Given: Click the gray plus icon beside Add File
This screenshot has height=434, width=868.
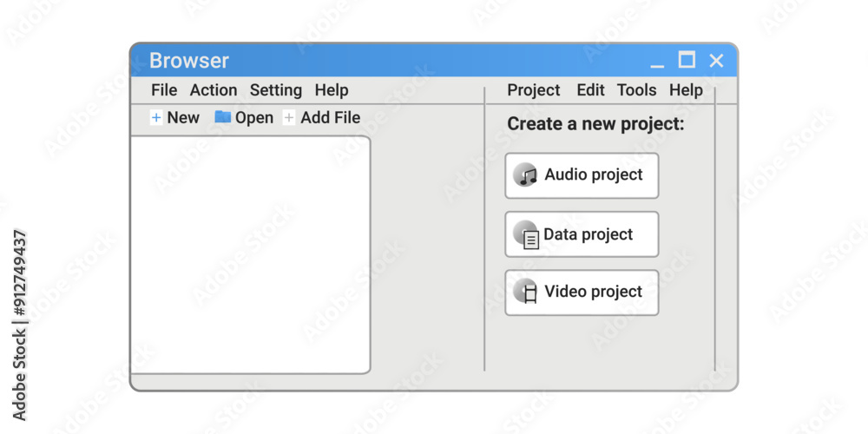Looking at the screenshot, I should pos(289,118).
